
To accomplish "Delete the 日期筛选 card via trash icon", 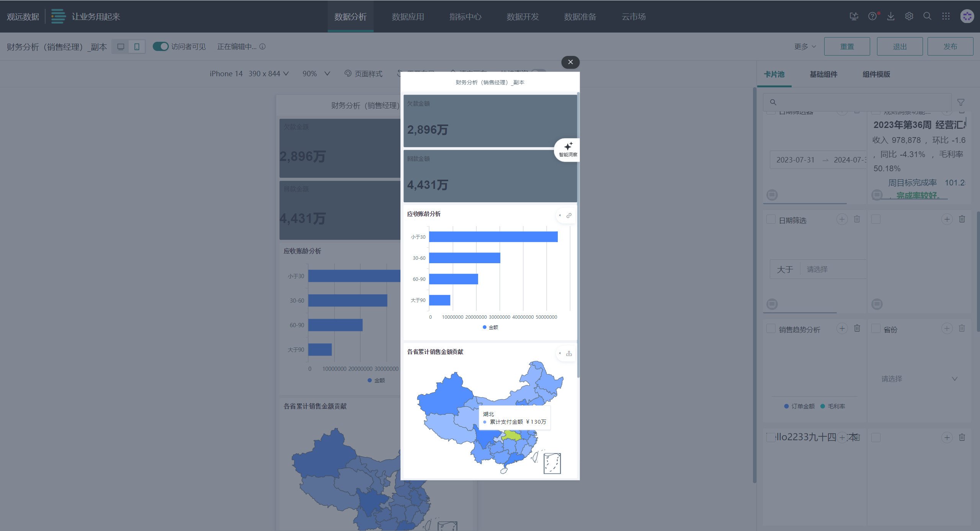I will point(857,219).
